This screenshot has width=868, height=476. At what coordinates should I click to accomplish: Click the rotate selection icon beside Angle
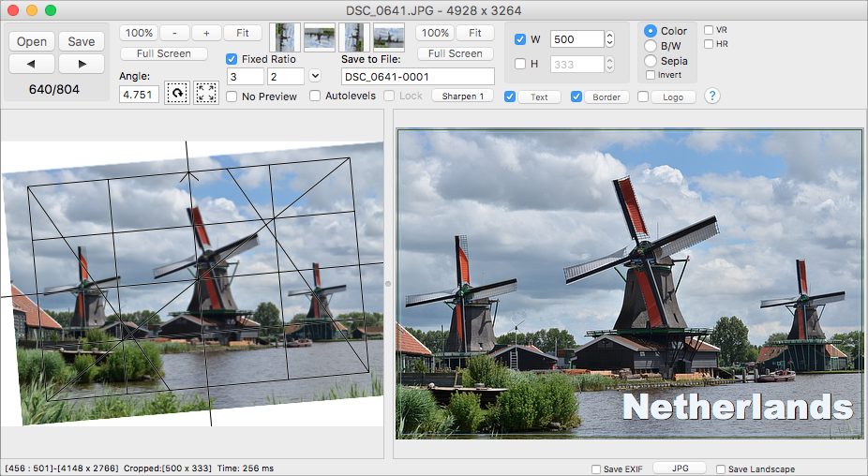177,93
